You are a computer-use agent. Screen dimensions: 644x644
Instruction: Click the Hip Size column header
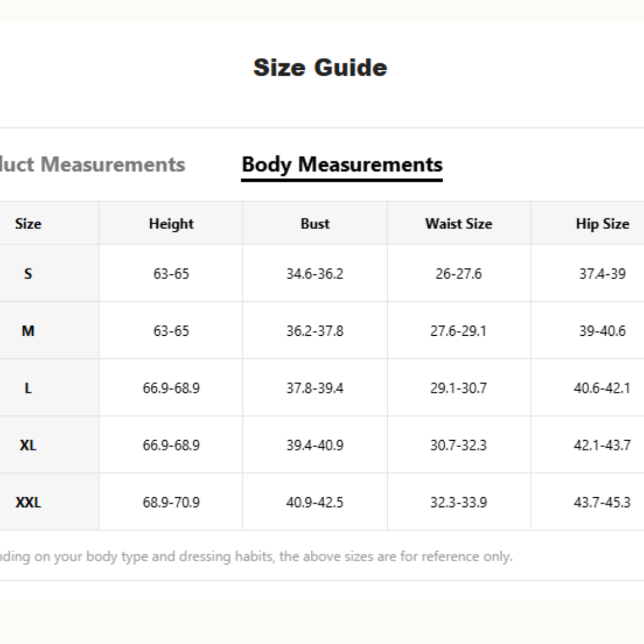(602, 224)
